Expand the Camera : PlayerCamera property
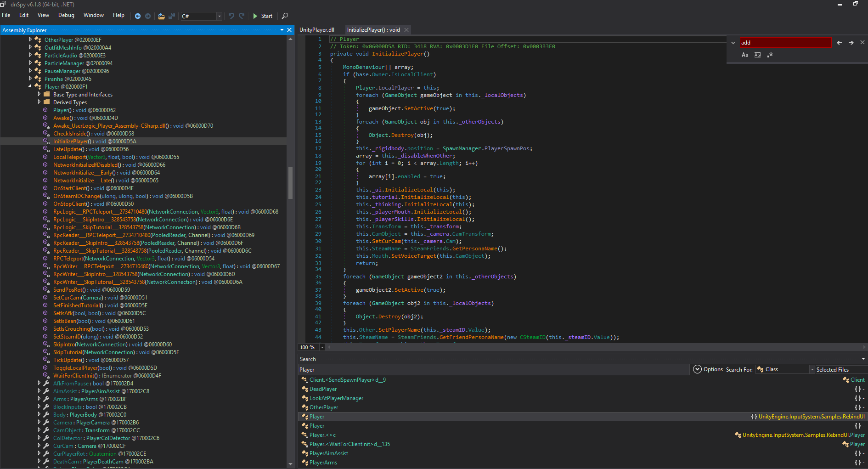This screenshot has width=868, height=469. [x=39, y=422]
